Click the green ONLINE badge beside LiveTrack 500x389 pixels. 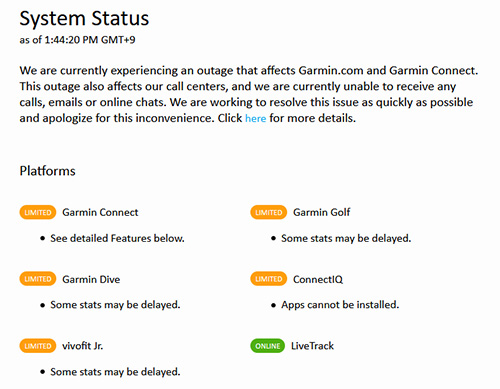(x=268, y=346)
